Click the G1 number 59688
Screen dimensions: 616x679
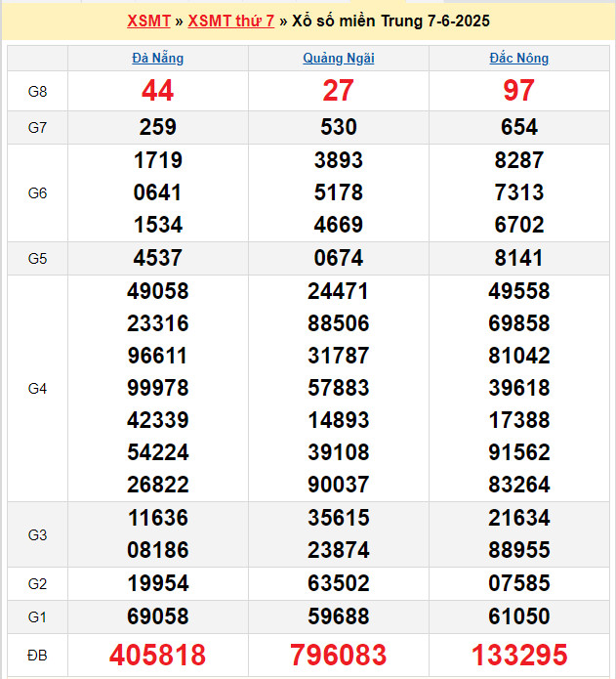[339, 616]
